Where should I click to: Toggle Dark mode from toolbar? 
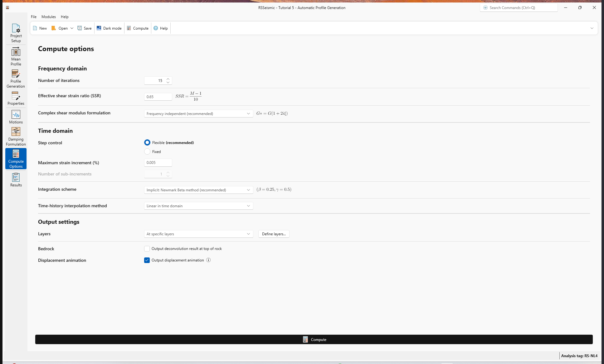coord(109,28)
